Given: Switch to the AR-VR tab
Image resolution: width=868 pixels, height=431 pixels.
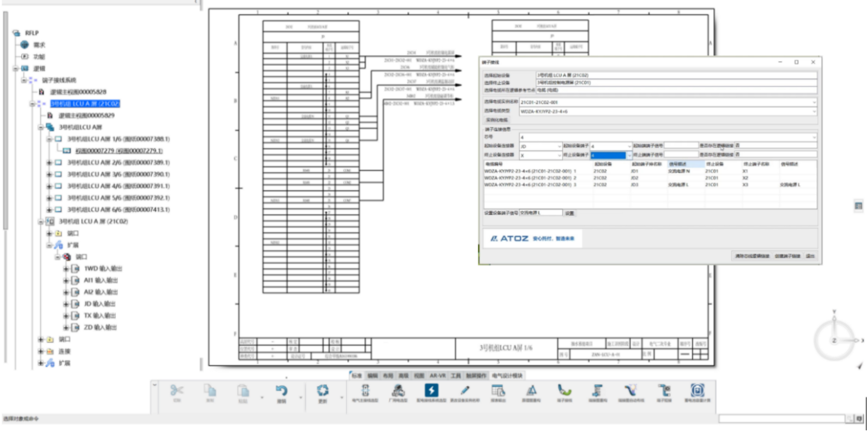Looking at the screenshot, I should [x=437, y=376].
